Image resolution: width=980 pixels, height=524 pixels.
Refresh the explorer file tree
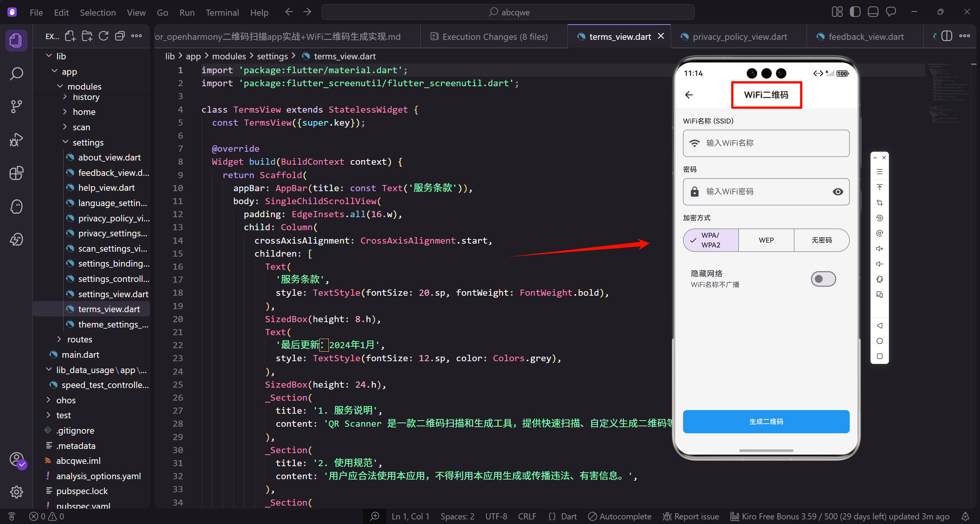point(103,36)
